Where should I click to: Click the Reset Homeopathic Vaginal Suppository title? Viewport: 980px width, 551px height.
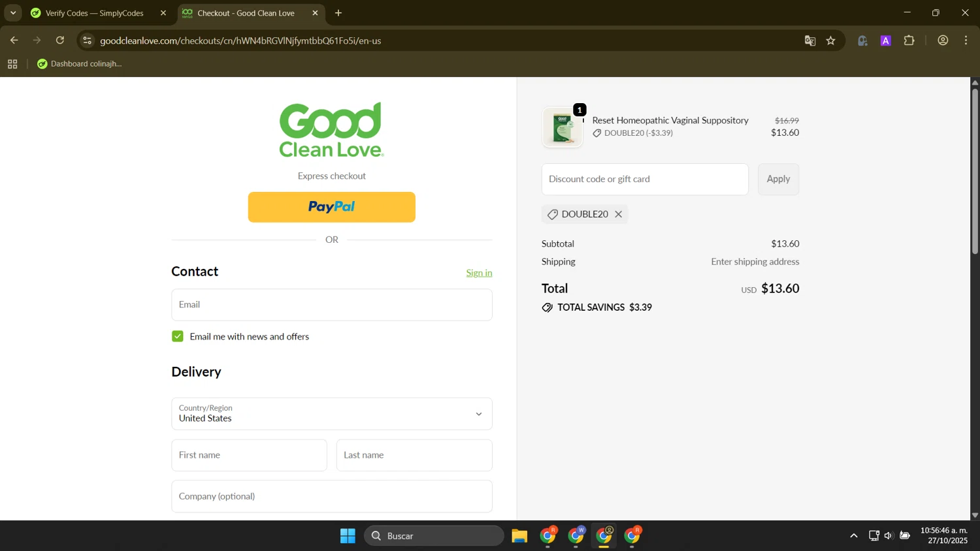click(x=670, y=121)
